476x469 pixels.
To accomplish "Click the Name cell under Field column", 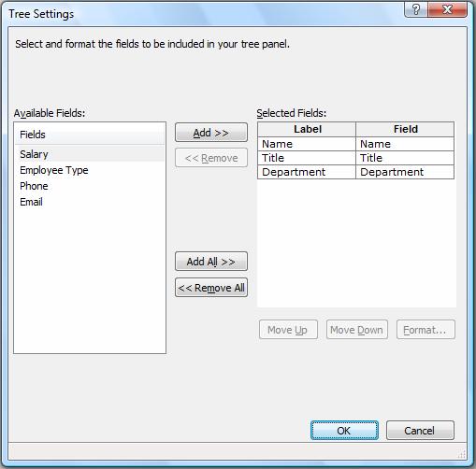I will coord(405,144).
